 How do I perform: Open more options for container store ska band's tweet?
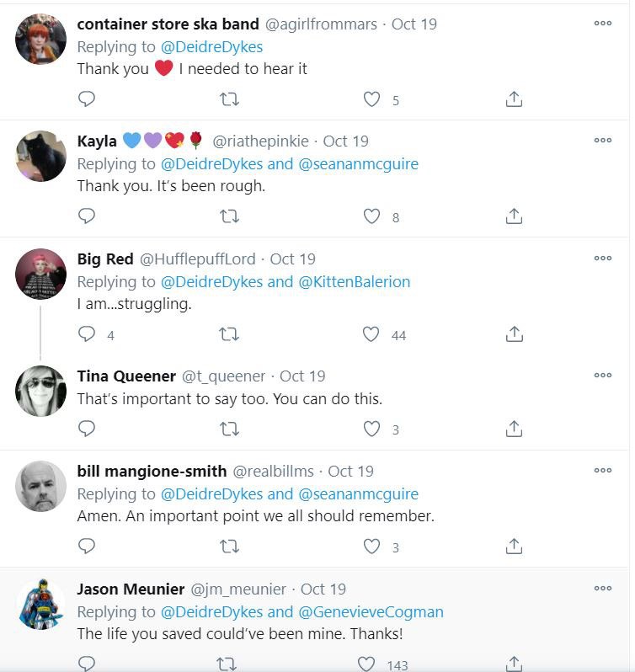tap(602, 24)
